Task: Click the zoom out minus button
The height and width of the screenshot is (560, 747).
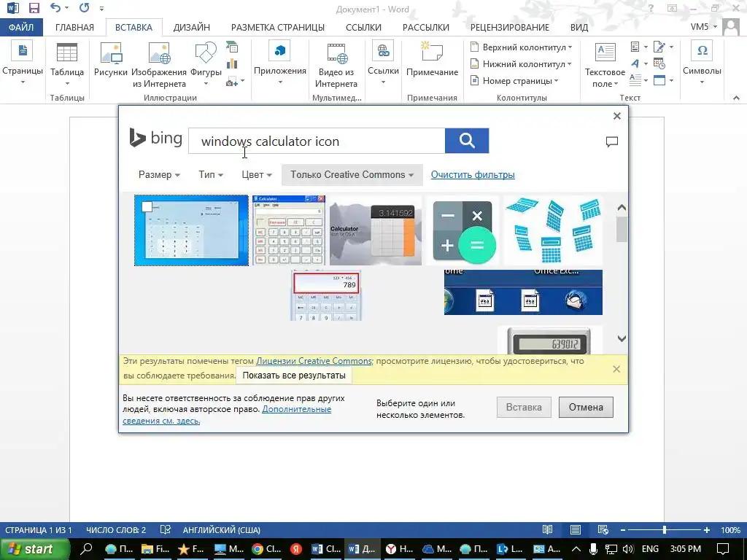Action: (623, 529)
